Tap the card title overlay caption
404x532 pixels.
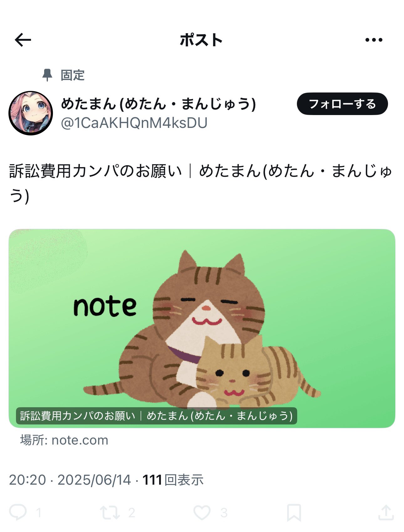coord(156,416)
